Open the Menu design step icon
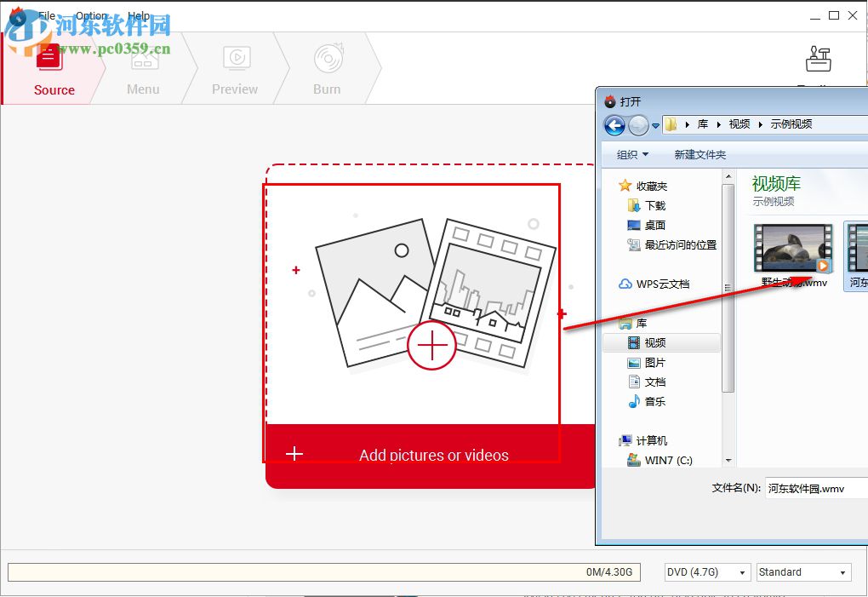Image resolution: width=868 pixels, height=597 pixels. pyautogui.click(x=143, y=60)
